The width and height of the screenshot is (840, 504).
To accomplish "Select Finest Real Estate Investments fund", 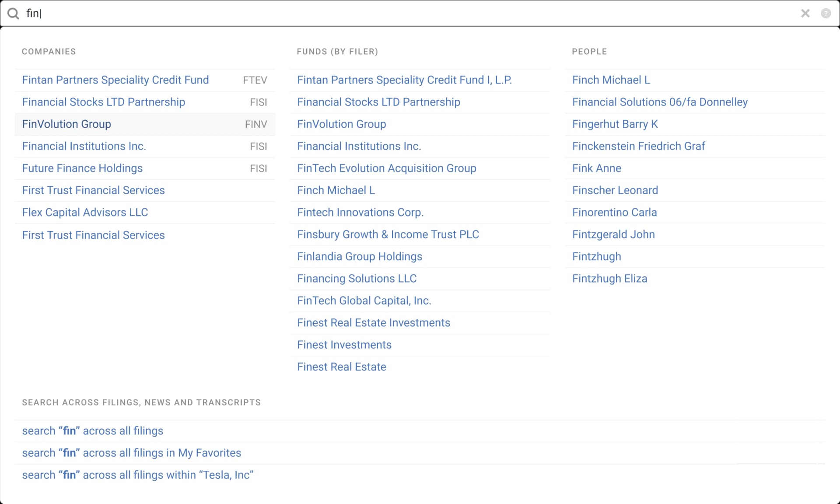I will pos(374,322).
